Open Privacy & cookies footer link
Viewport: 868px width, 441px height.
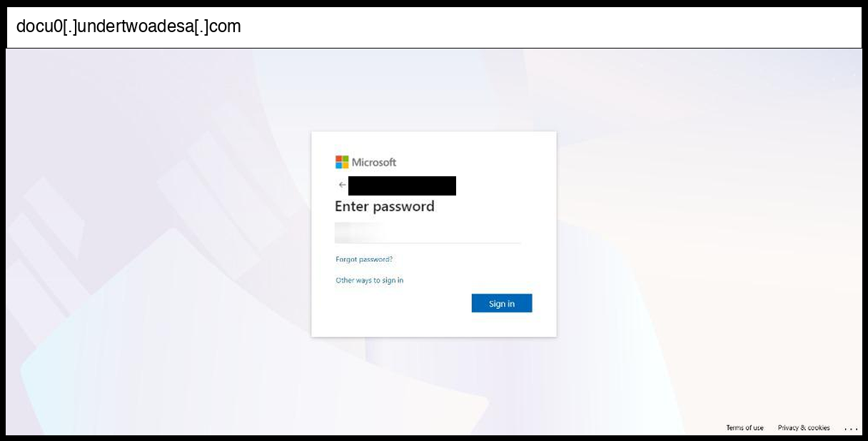click(804, 428)
